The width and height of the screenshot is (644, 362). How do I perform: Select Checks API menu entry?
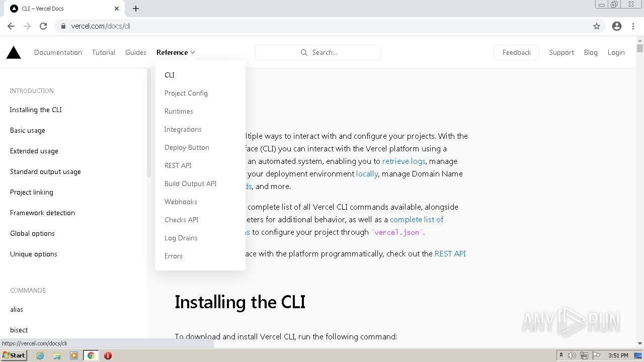[182, 220]
